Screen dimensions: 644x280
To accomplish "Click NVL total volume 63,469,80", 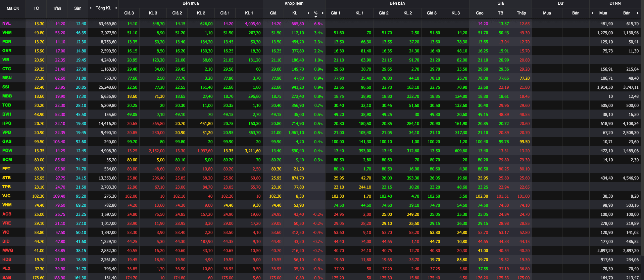I will point(107,24).
